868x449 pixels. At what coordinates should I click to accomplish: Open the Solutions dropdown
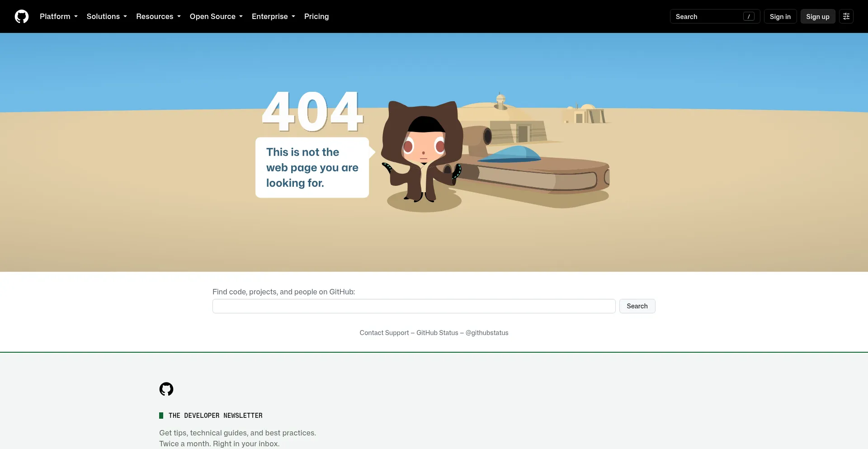[107, 16]
